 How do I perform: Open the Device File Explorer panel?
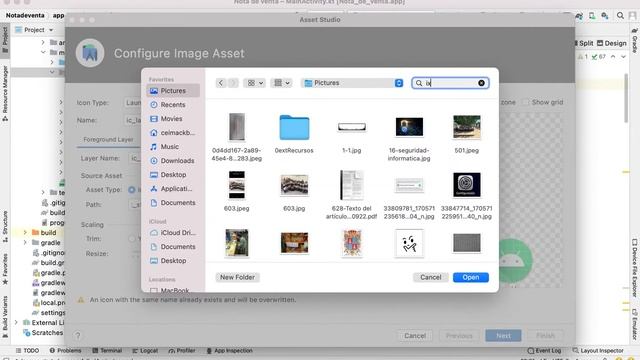(x=635, y=268)
